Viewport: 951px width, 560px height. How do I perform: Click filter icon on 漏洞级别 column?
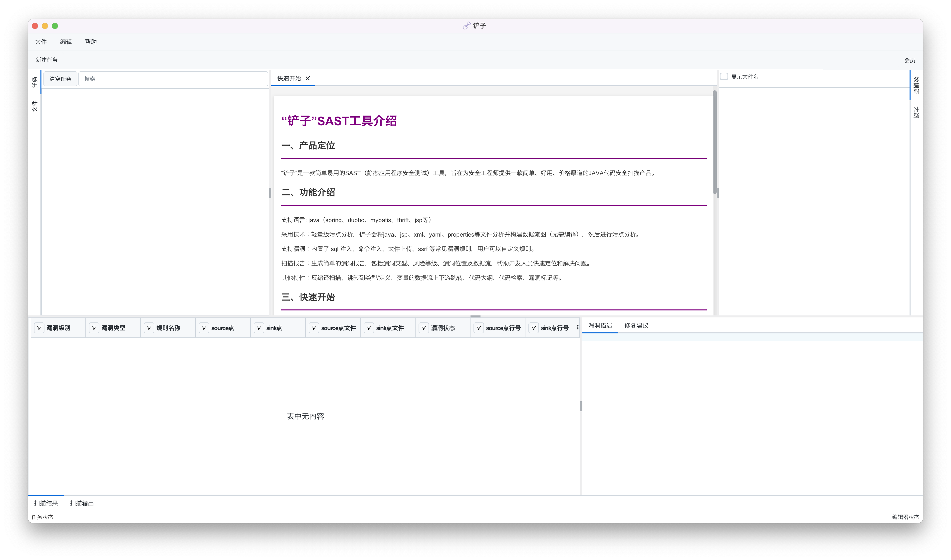tap(39, 328)
